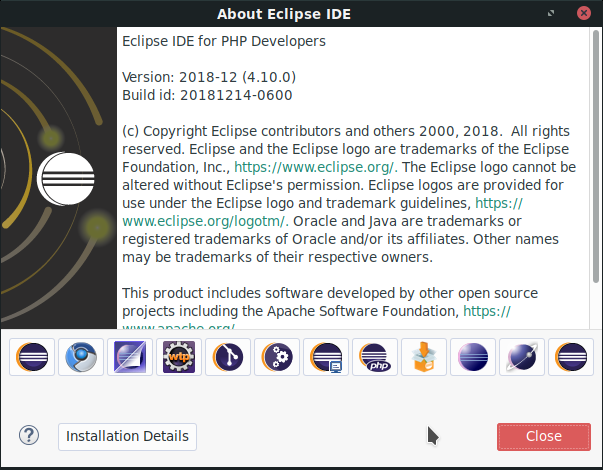
Task: Click the first Eclipse Platform feature icon
Action: (32, 357)
